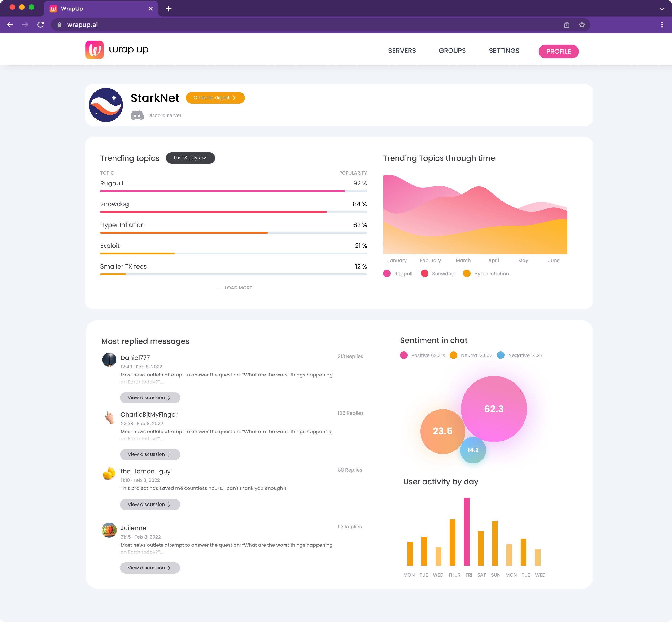This screenshot has height=629, width=672.
Task: Click Daniel777's avatar
Action: pyautogui.click(x=109, y=359)
